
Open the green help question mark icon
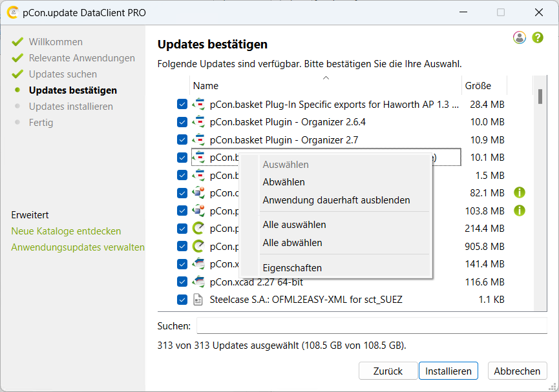click(538, 37)
